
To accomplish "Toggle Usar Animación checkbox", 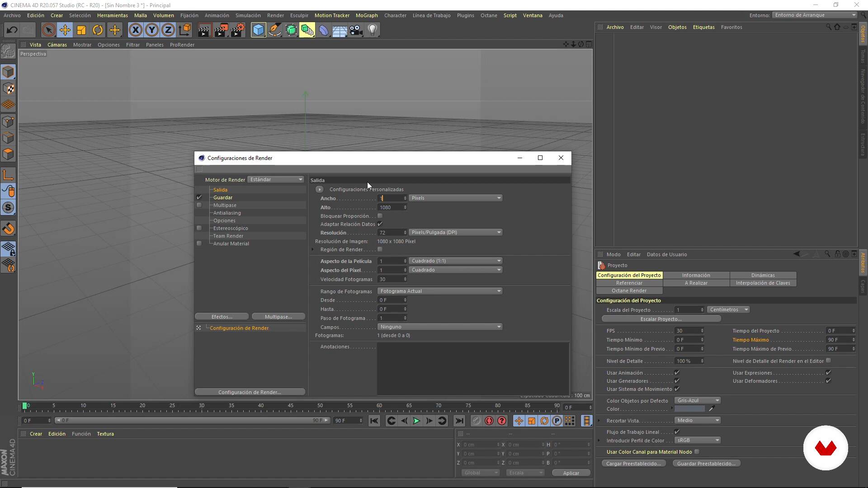I will [x=677, y=373].
